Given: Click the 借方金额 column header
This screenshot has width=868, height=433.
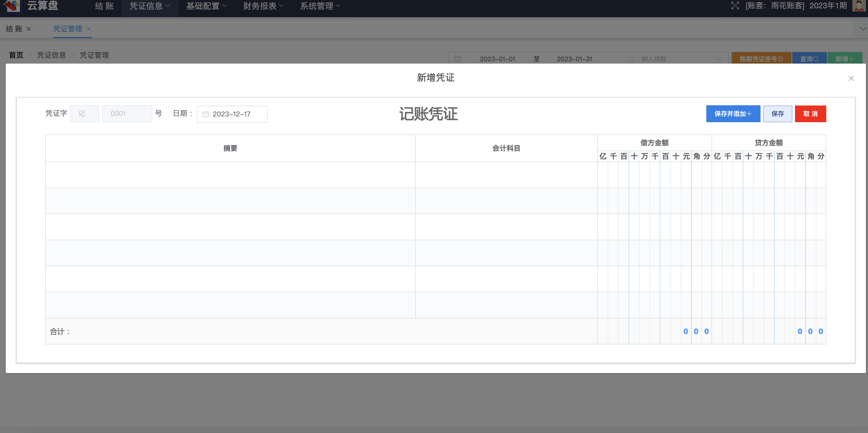Looking at the screenshot, I should click(x=654, y=143).
